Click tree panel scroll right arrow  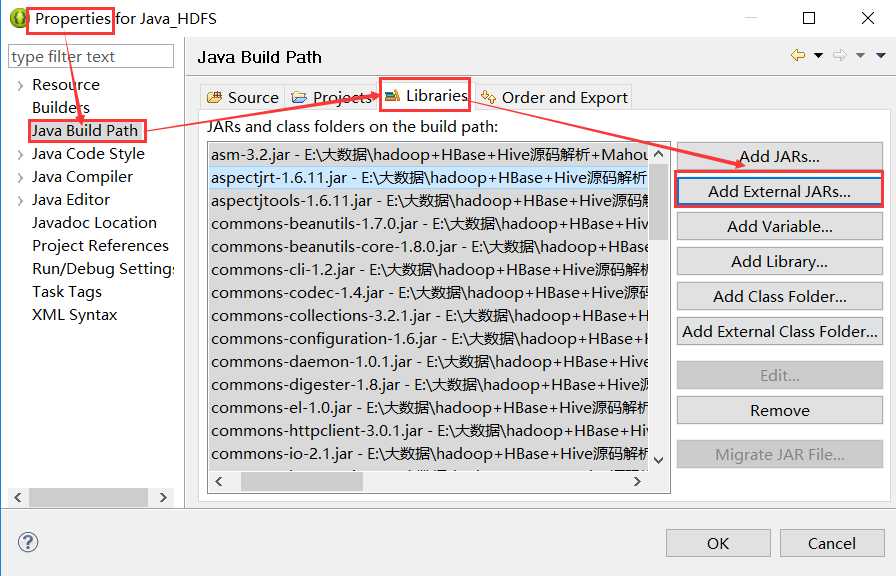[163, 497]
